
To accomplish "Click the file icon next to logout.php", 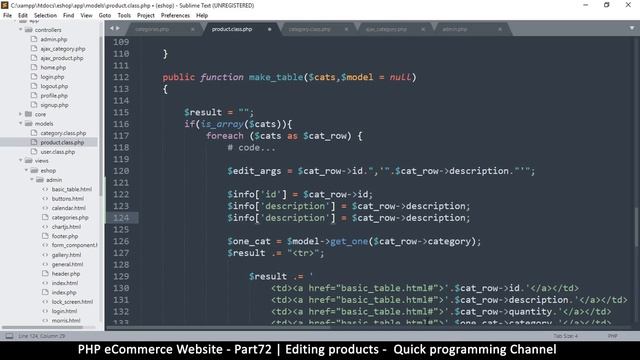I will tap(34, 86).
